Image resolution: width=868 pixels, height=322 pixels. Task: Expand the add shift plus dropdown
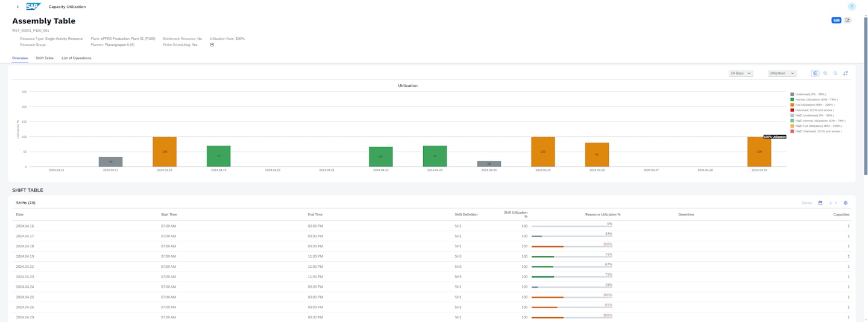tap(833, 203)
